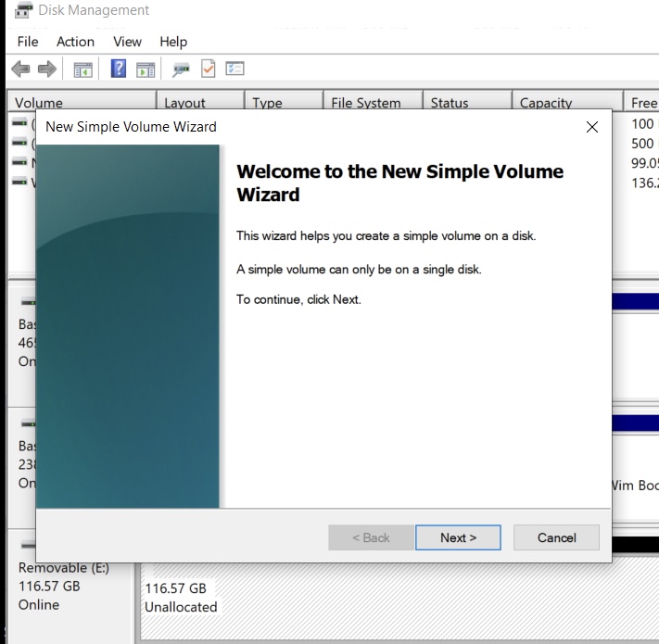Sort by the File System column header
This screenshot has width=659, height=644.
pos(366,103)
